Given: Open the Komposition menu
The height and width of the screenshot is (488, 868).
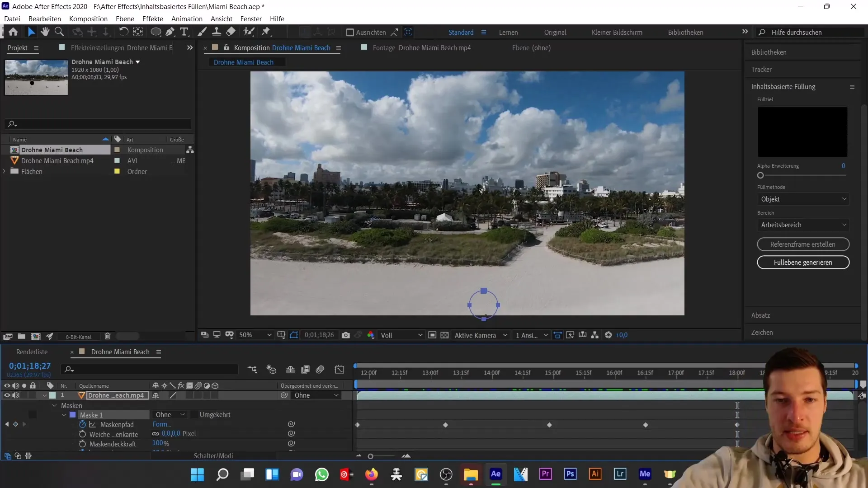Looking at the screenshot, I should (88, 19).
